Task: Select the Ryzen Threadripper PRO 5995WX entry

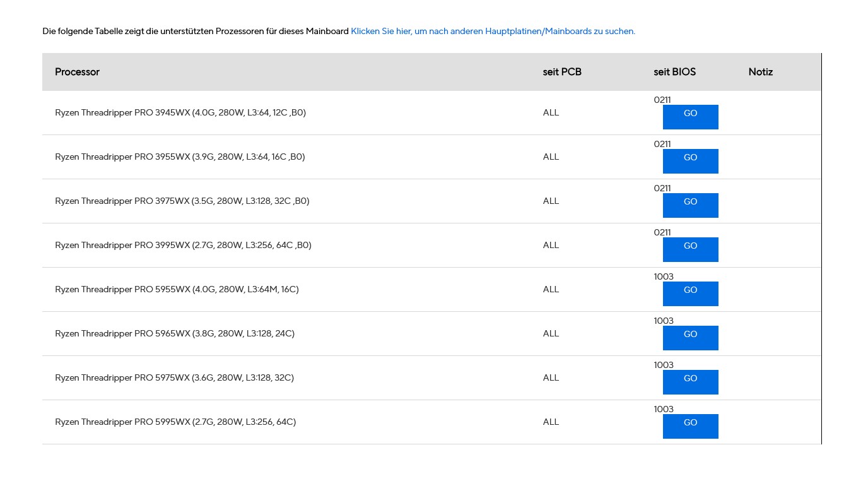Action: pyautogui.click(x=175, y=422)
